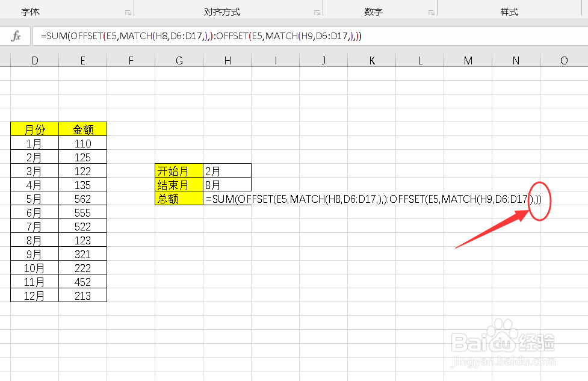Select the 11月 cell
The height and width of the screenshot is (381, 588).
[x=34, y=282]
